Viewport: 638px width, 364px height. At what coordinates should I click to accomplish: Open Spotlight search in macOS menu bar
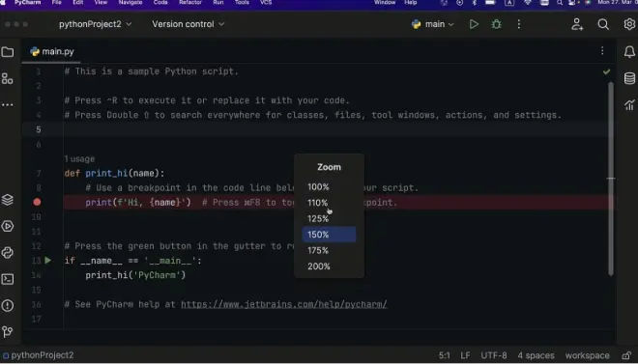pyautogui.click(x=560, y=3)
